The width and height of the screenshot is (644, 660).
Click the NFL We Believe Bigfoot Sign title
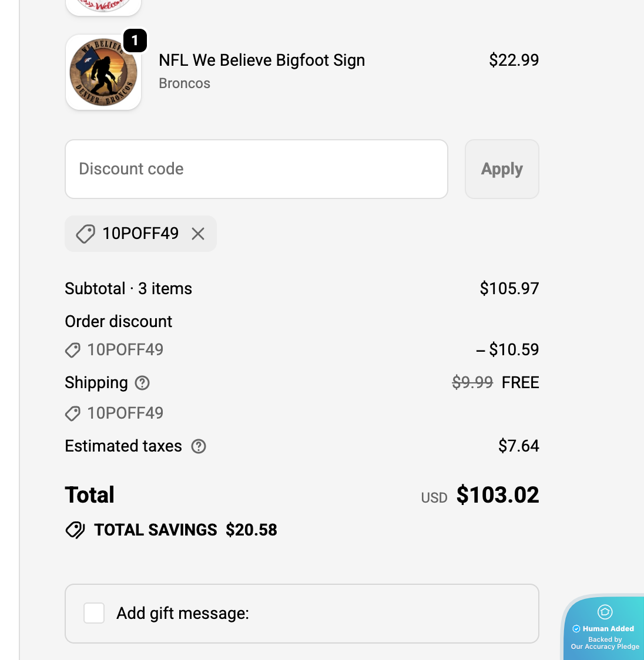click(261, 60)
